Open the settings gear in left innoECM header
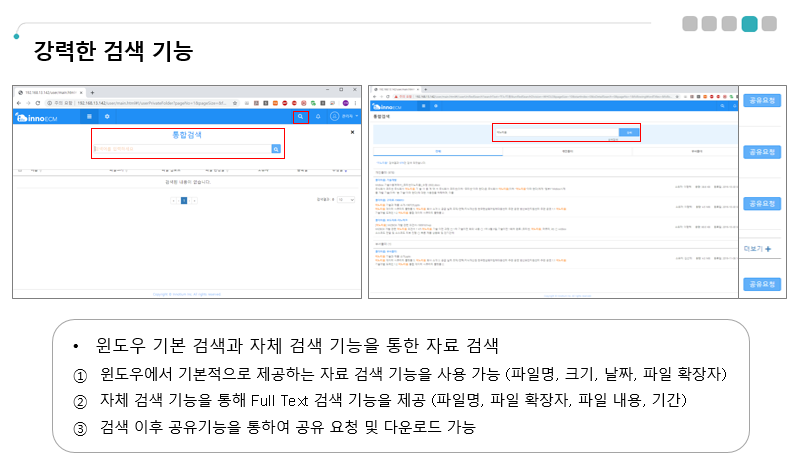Screen dimensions: 800x465 coord(107,117)
